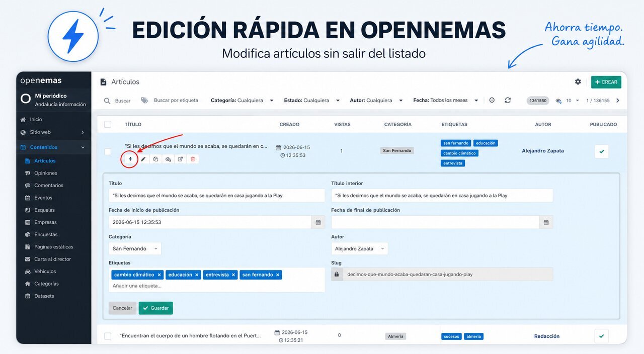This screenshot has width=644, height=354.
Task: Open Páginas estáticas in sidebar
Action: tap(53, 247)
